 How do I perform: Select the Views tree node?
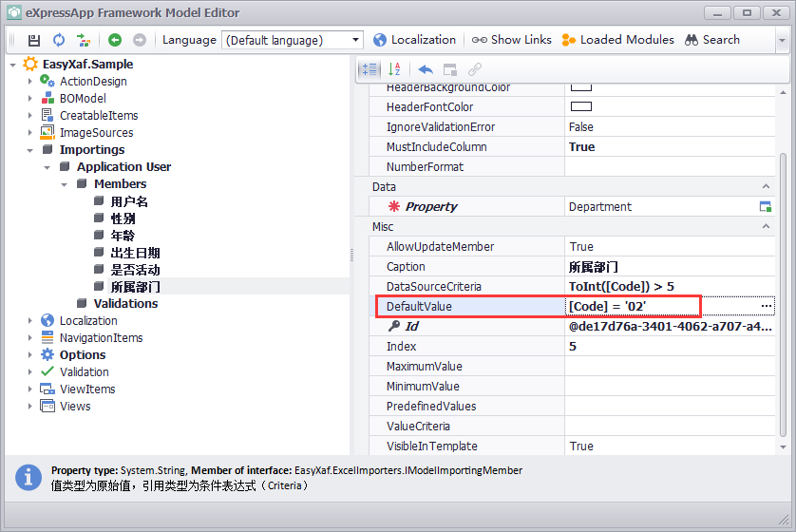pos(75,407)
